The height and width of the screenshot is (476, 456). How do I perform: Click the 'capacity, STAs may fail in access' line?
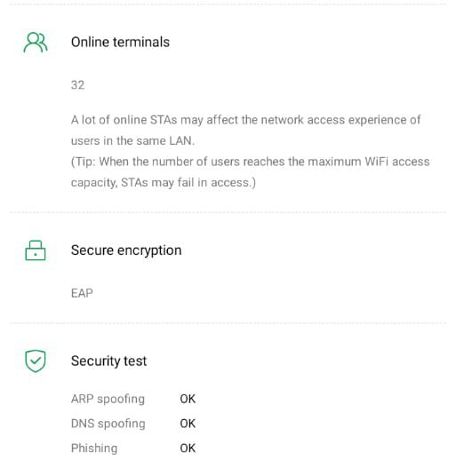[x=164, y=183]
